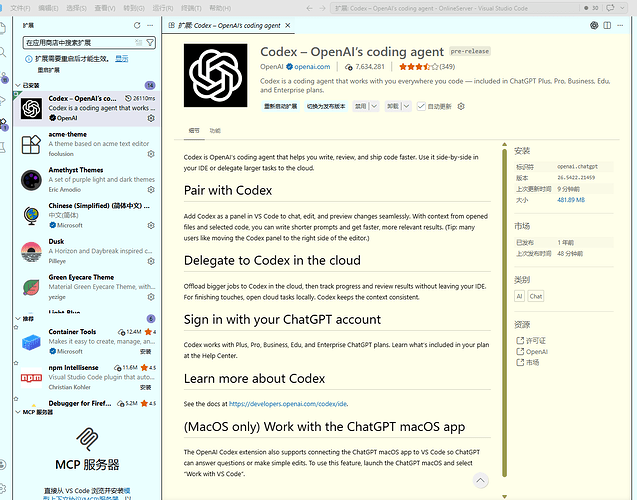Click the Uninstall button
637x500 pixels.
click(x=393, y=106)
